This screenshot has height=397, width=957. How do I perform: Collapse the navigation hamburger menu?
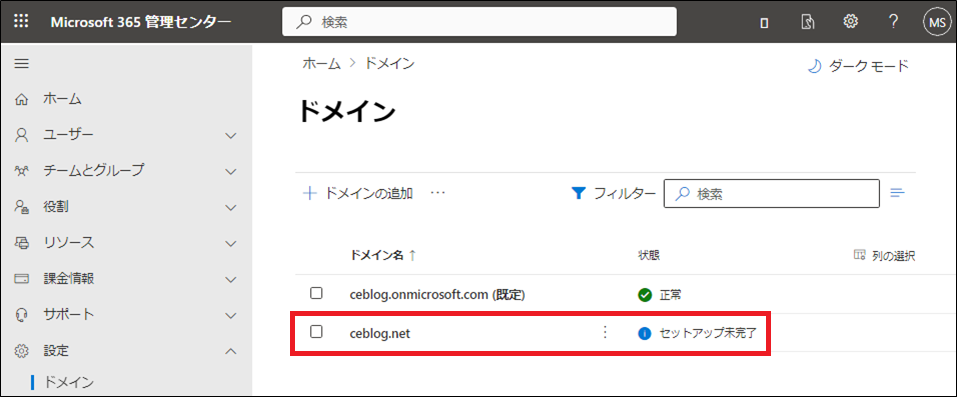[x=21, y=64]
